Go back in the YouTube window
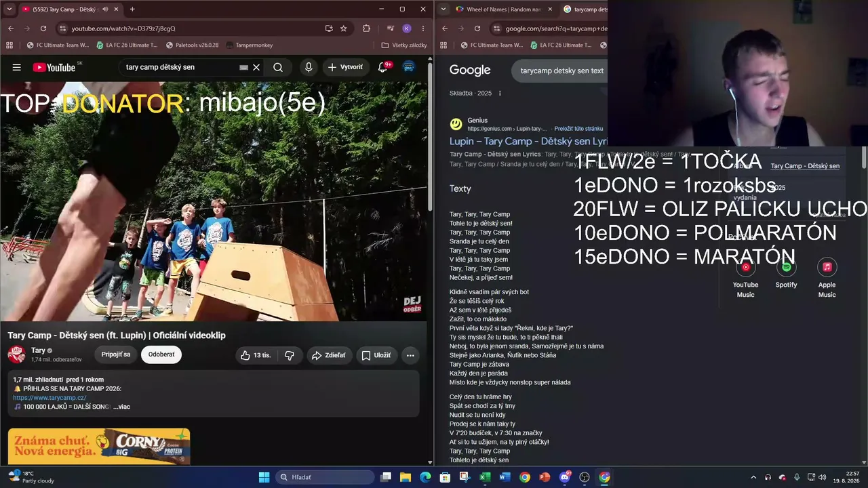Viewport: 868px width, 488px height. 11,28
